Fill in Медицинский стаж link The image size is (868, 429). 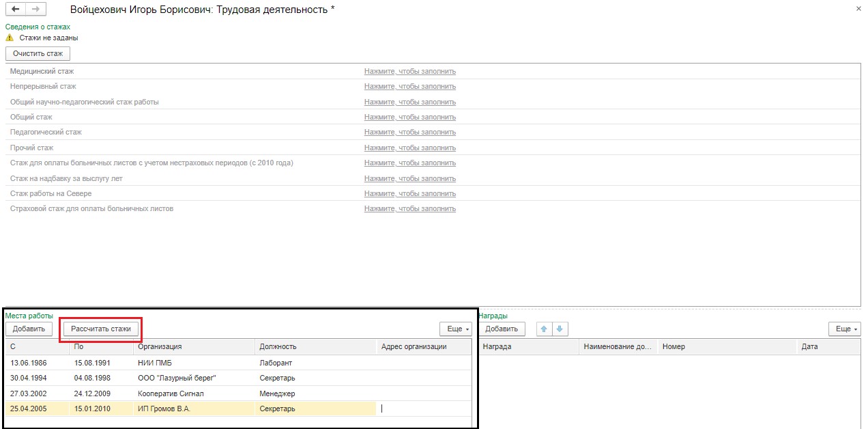pyautogui.click(x=410, y=71)
